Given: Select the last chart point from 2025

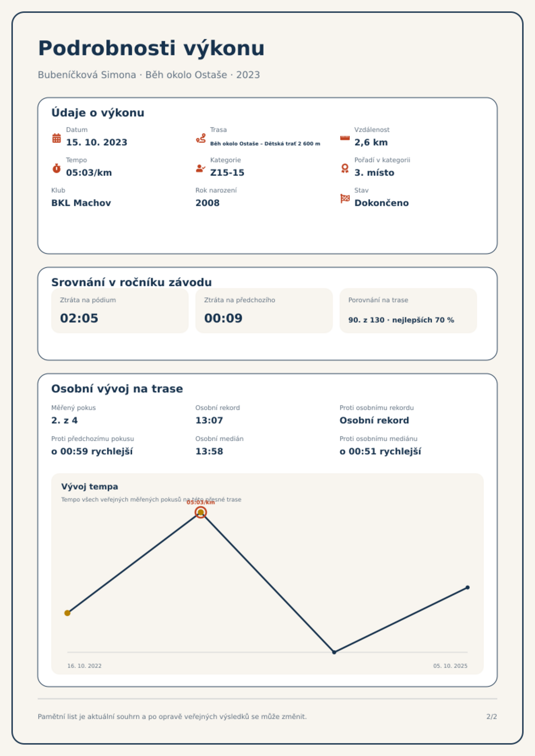Looking at the screenshot, I should pyautogui.click(x=468, y=587).
